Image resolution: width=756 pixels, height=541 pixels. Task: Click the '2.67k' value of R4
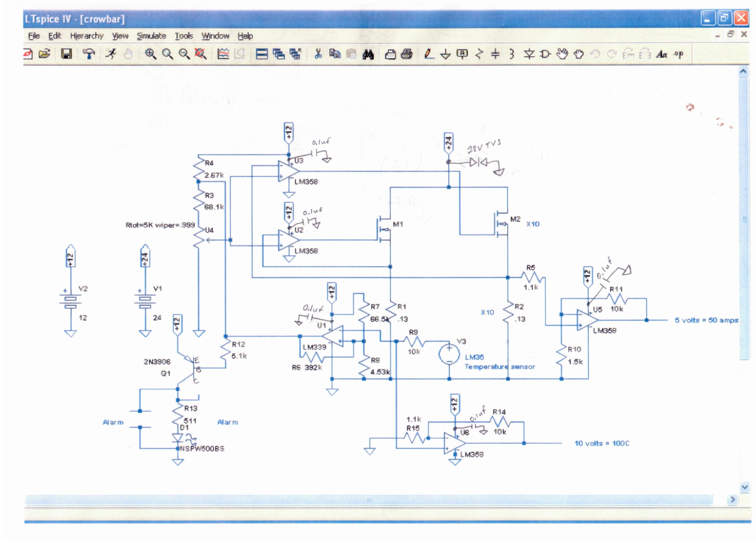[214, 175]
